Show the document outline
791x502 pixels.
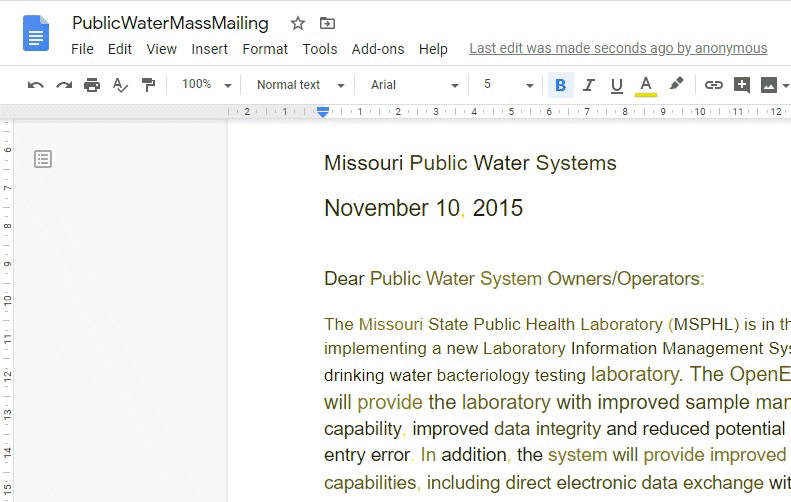tap(43, 159)
